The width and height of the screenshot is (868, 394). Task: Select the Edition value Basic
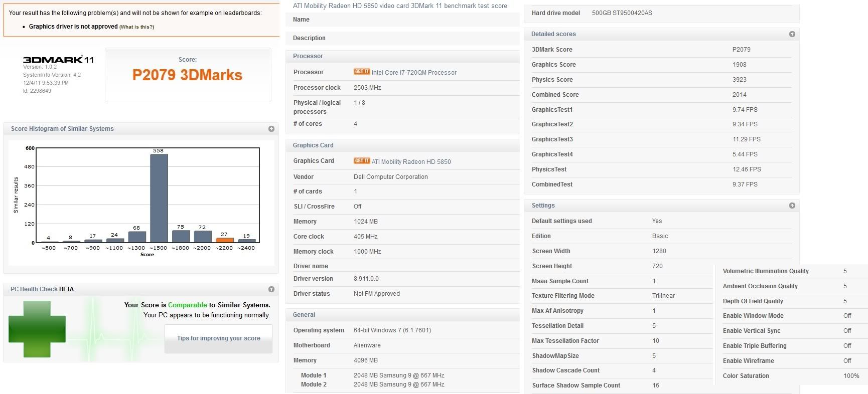point(660,236)
